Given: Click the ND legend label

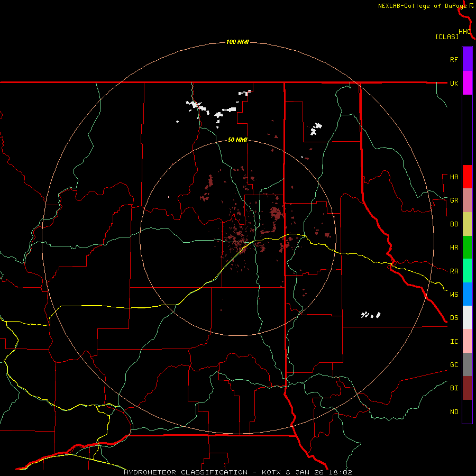Looking at the screenshot, I should tap(454, 412).
